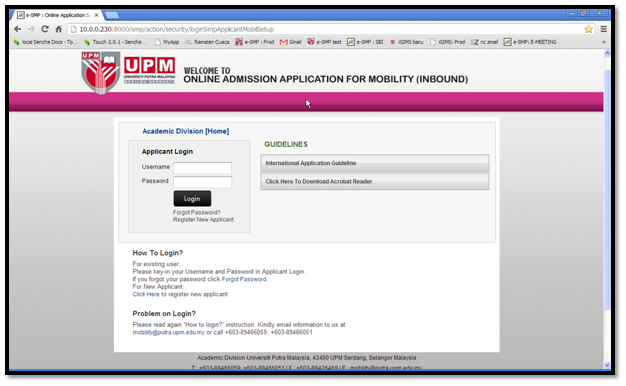Open the nc zmail bookmark
626x386 pixels.
tap(484, 42)
